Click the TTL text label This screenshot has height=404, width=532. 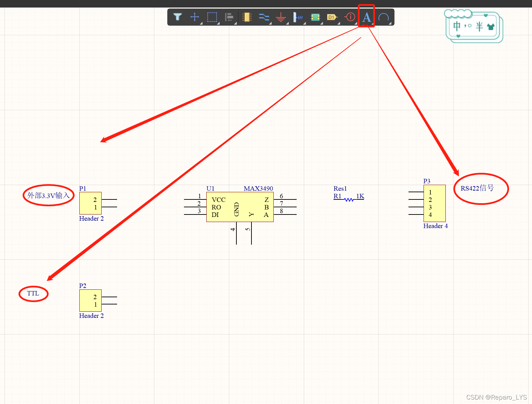[x=33, y=294]
